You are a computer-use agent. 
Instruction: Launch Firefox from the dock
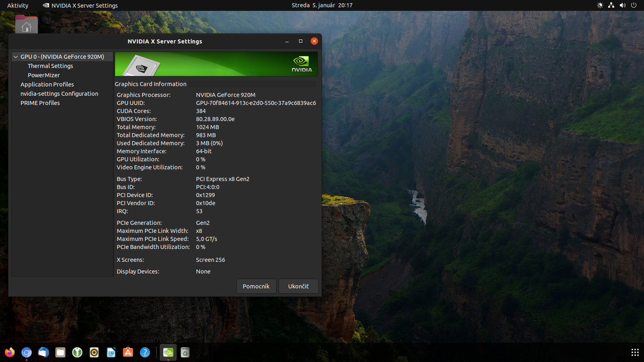point(10,353)
